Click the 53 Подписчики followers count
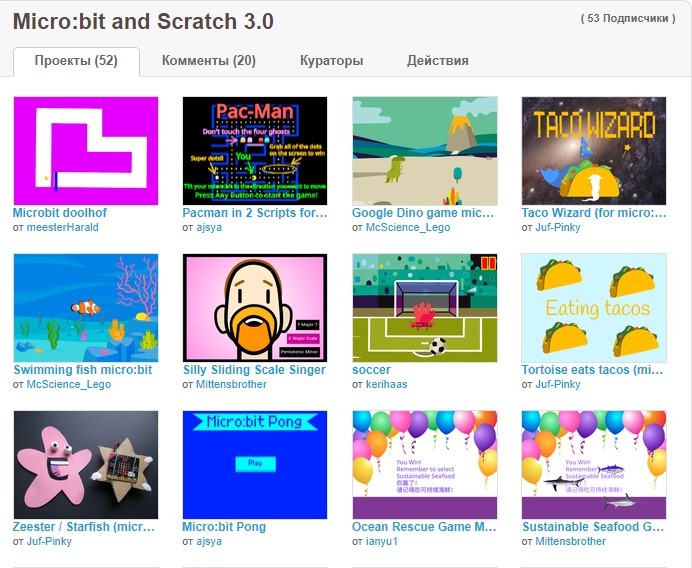 coord(628,19)
